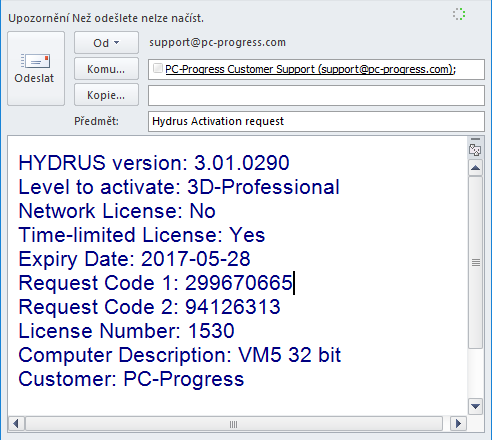Open the Od sender dropdown
This screenshot has height=440, width=492.
[x=106, y=43]
